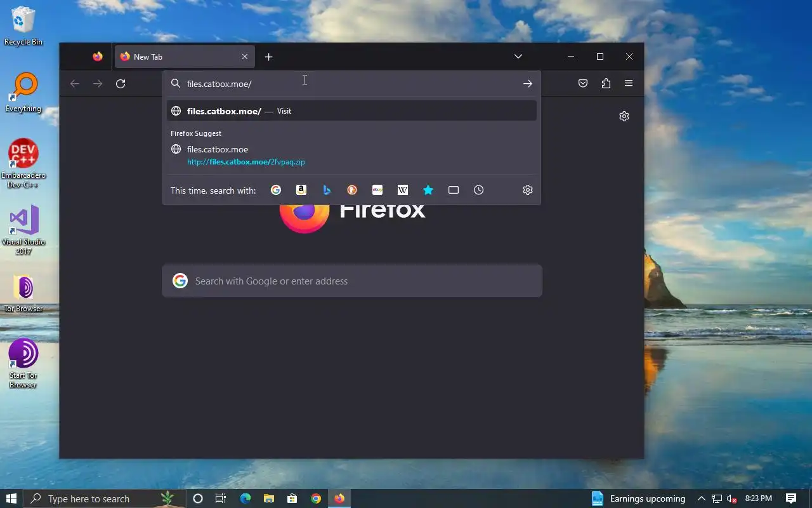Search this time with Wikipedia

[x=403, y=190]
